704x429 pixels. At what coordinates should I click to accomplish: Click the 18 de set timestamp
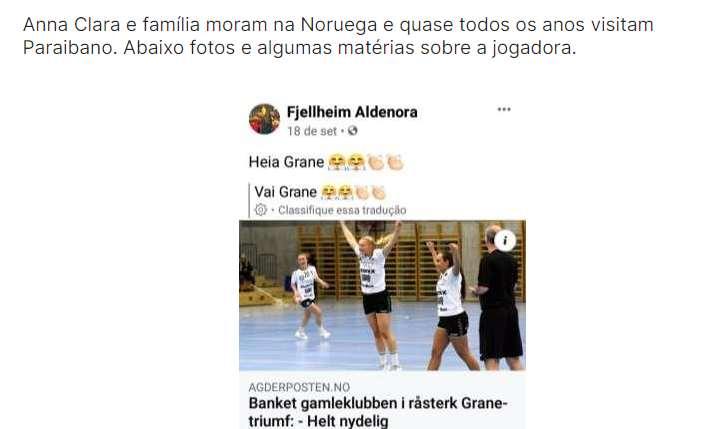(x=312, y=131)
